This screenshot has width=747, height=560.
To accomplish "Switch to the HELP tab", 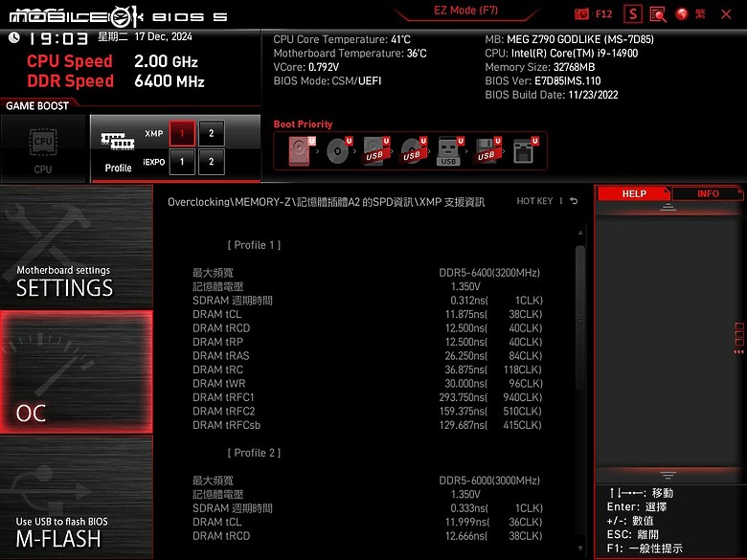I will coord(634,193).
